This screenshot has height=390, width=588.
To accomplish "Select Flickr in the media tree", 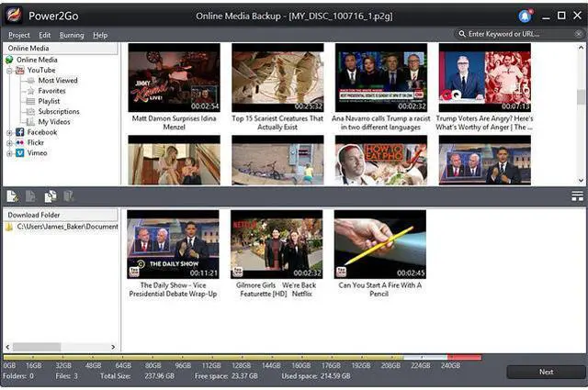I will tap(36, 142).
